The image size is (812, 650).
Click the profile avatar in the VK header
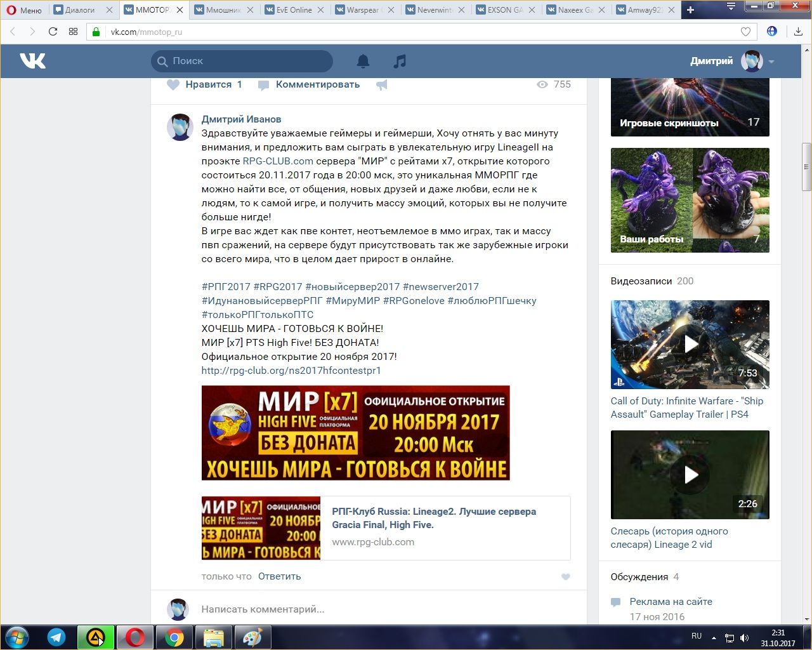[752, 61]
